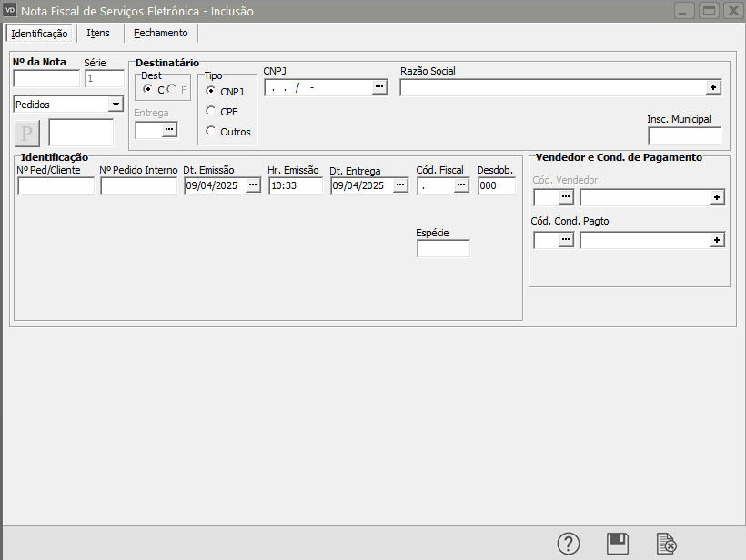Open the Dt. Entrega date picker button
Viewport: 746px width, 560px height.
[x=400, y=185]
